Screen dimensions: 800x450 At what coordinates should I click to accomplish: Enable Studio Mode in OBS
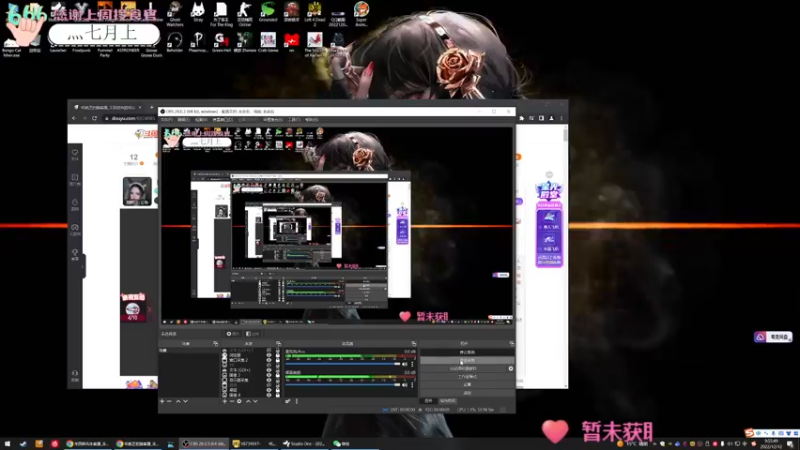[x=467, y=377]
